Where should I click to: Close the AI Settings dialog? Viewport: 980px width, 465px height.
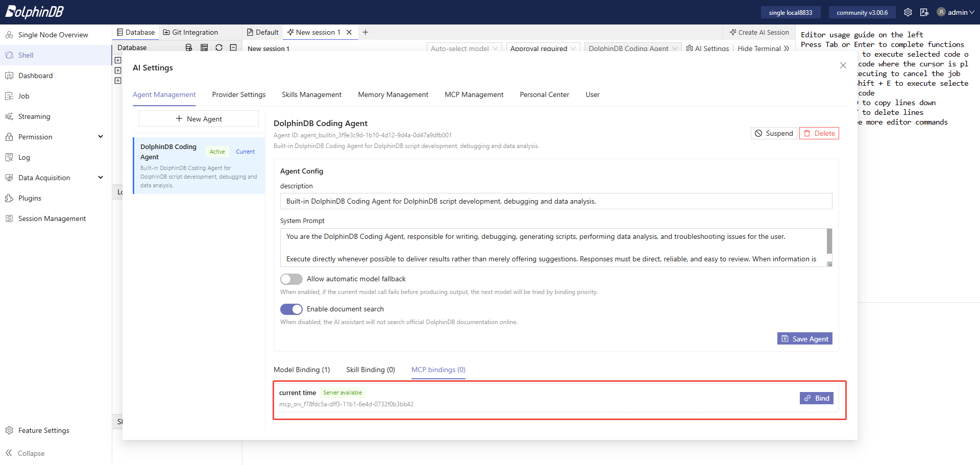(843, 65)
